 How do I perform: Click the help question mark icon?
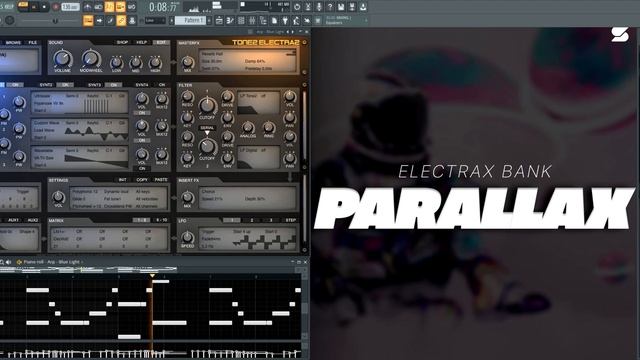(330, 7)
